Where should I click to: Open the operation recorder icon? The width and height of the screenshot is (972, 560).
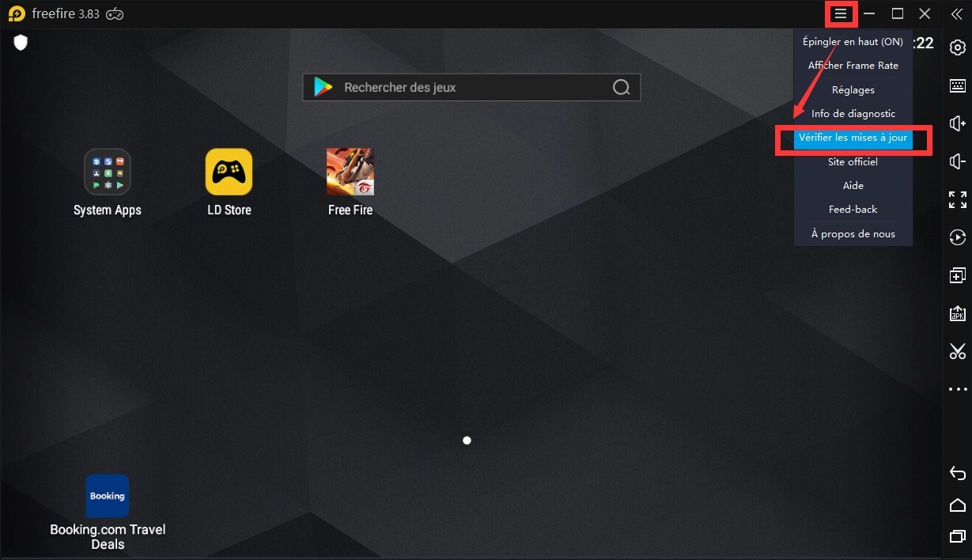coord(958,237)
